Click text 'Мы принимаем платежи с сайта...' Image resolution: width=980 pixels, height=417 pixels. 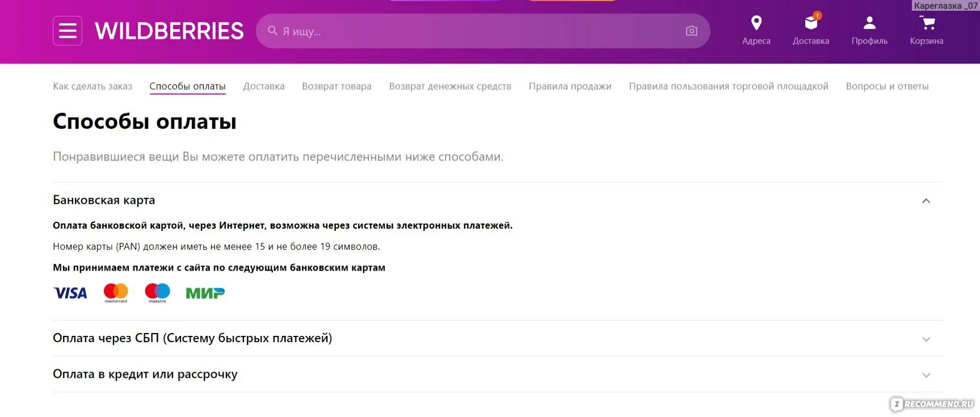pyautogui.click(x=219, y=268)
